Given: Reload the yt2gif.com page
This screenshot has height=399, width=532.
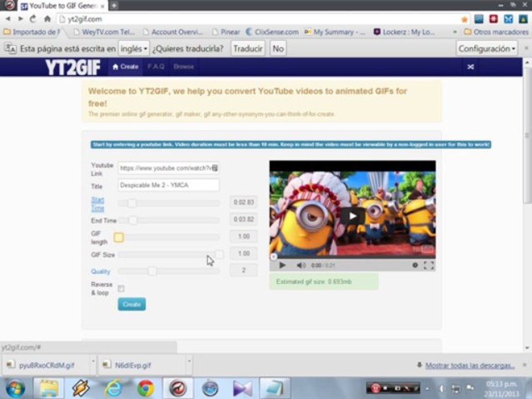Looking at the screenshot, I should pos(33,19).
